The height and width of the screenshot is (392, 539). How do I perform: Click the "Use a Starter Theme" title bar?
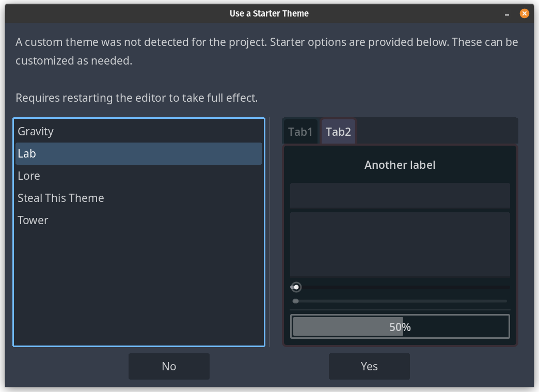coord(269,13)
